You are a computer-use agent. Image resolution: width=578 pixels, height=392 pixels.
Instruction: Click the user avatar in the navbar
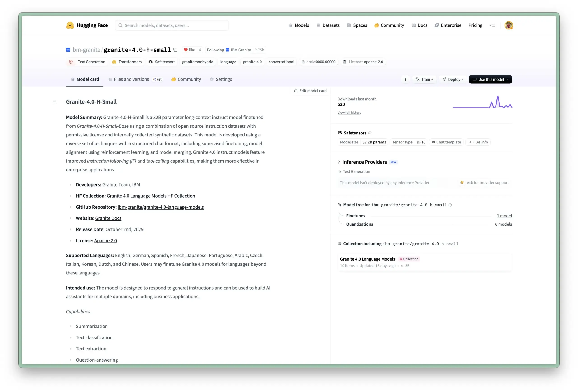[x=509, y=25]
